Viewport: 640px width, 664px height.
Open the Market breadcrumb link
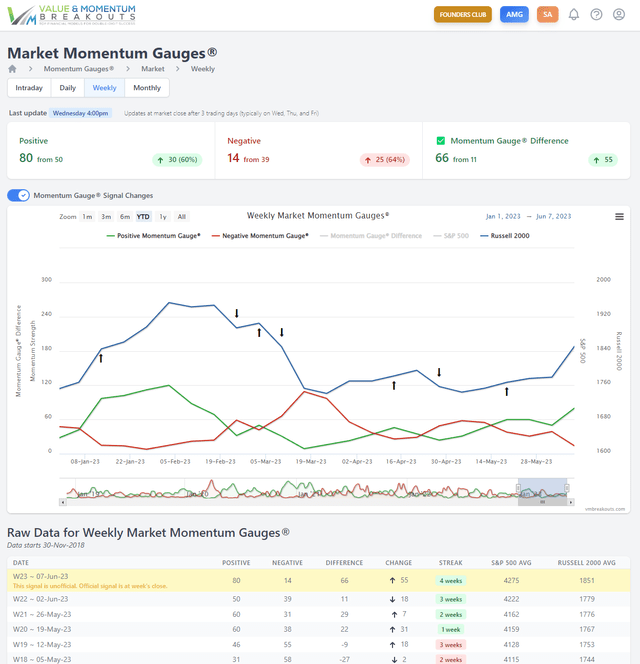(x=152, y=69)
